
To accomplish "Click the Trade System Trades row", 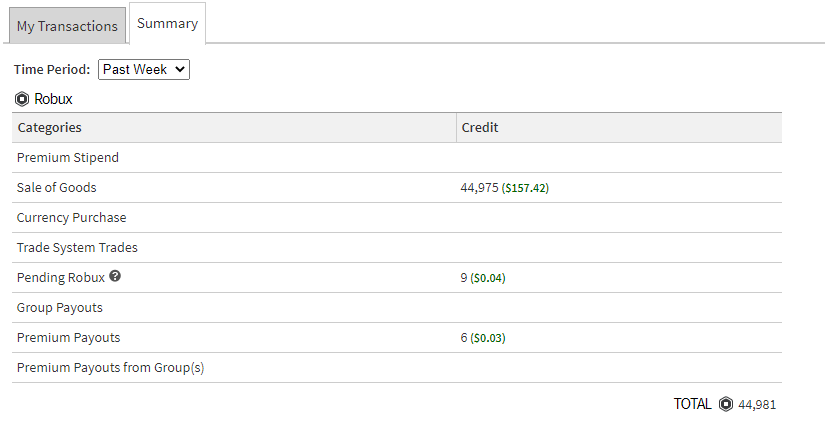I will point(397,248).
